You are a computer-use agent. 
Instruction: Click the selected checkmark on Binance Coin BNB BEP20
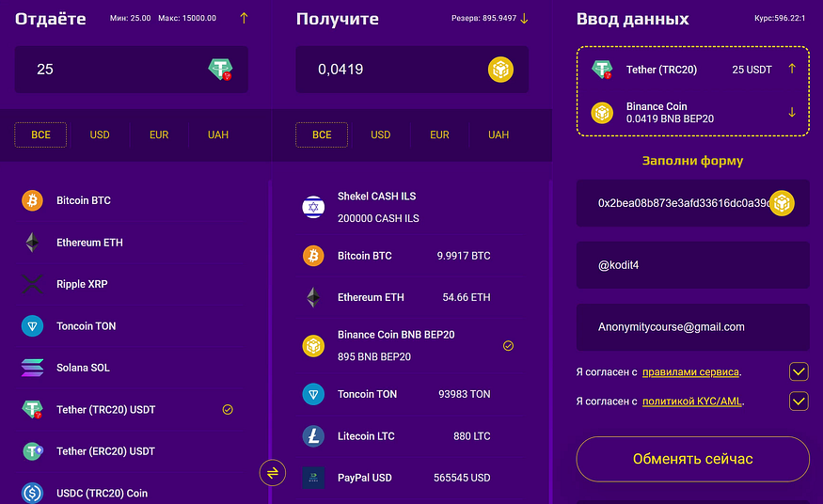tap(508, 346)
